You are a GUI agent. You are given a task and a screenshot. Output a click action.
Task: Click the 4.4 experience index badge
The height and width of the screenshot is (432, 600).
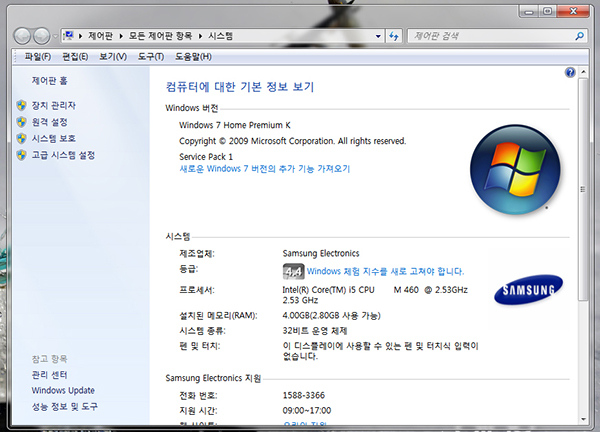pyautogui.click(x=293, y=271)
